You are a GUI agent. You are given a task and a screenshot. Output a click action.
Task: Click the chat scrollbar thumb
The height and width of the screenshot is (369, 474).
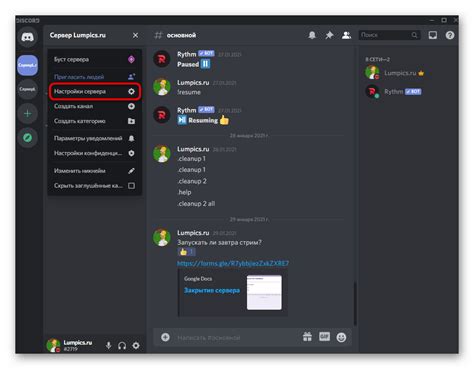355,303
